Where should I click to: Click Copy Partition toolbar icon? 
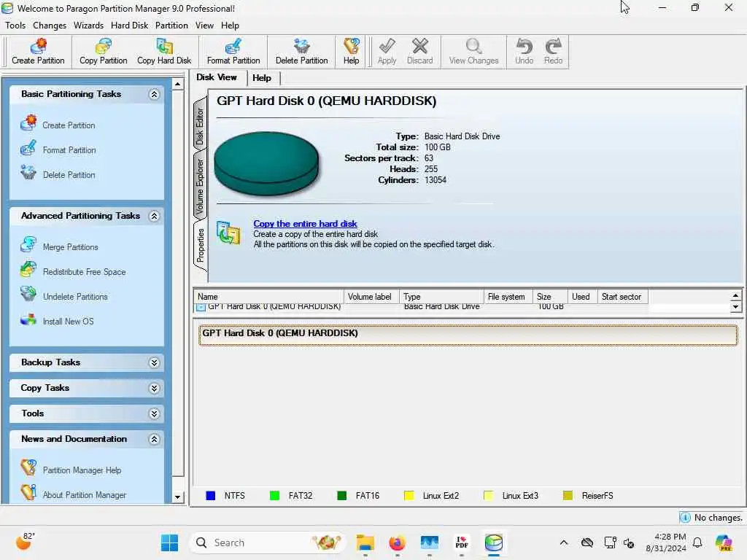tap(104, 52)
